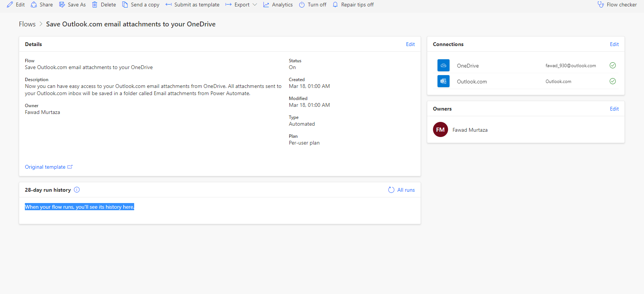Click the Flow checker stethoscope icon

601,5
